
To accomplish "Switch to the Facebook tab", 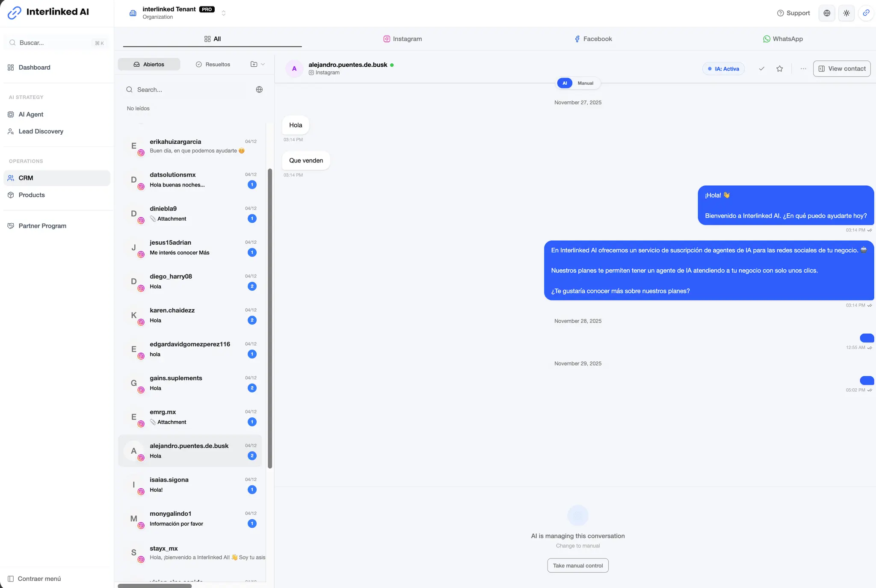I will pos(593,39).
